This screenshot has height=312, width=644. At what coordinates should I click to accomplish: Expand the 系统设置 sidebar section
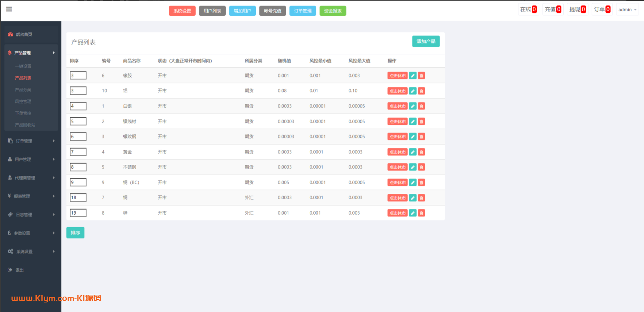(31, 251)
